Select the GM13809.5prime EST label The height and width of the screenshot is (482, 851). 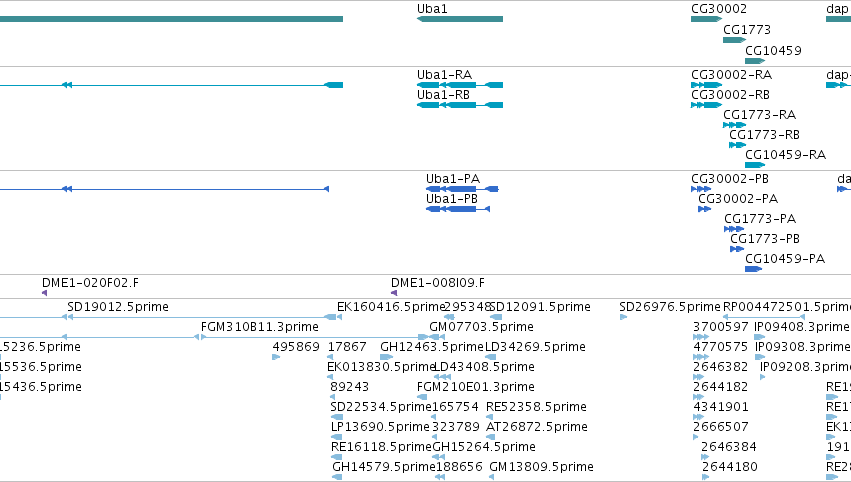(541, 467)
